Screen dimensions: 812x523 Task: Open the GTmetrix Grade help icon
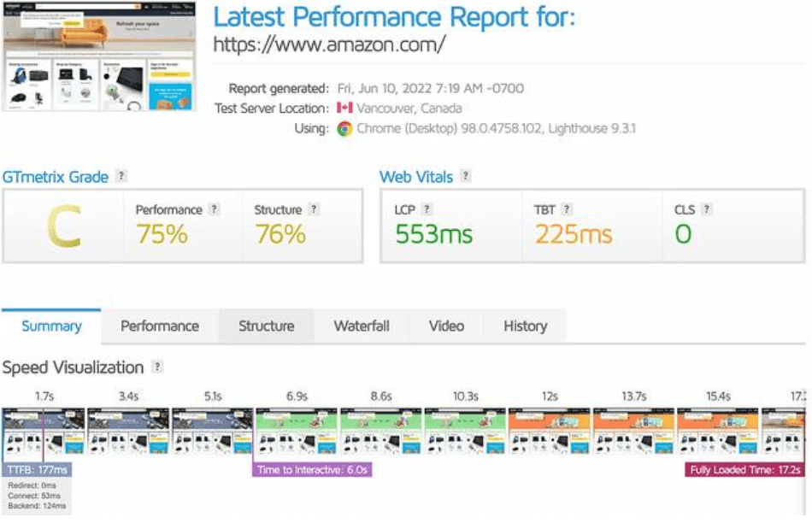click(121, 175)
